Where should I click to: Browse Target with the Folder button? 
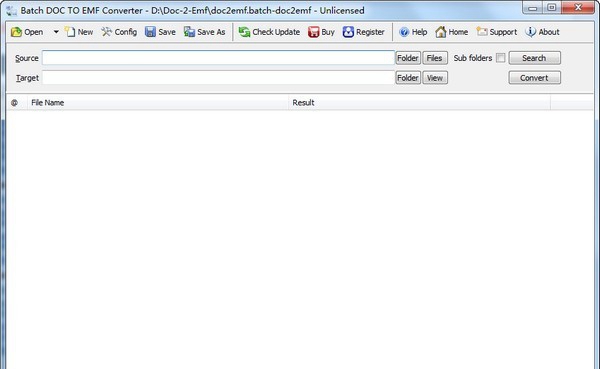[408, 78]
